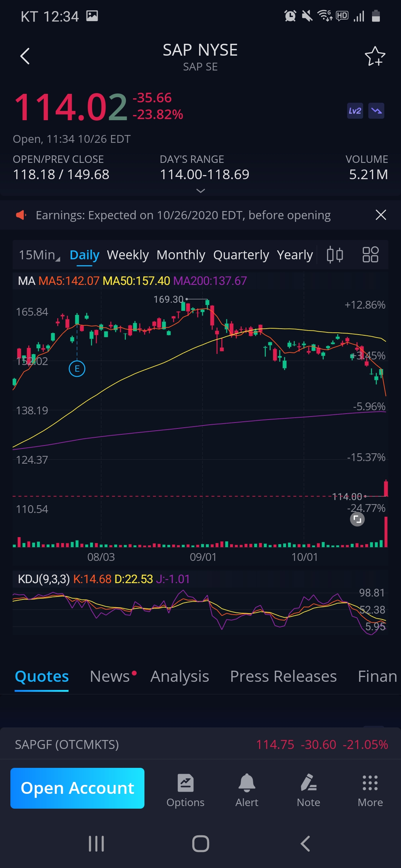
Task: Open Lv2 market depth badge
Action: coord(355,111)
